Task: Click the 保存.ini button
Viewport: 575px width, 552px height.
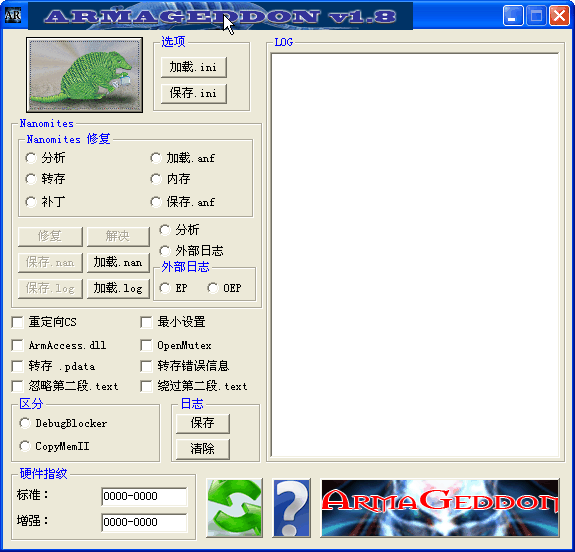Action: pyautogui.click(x=194, y=93)
